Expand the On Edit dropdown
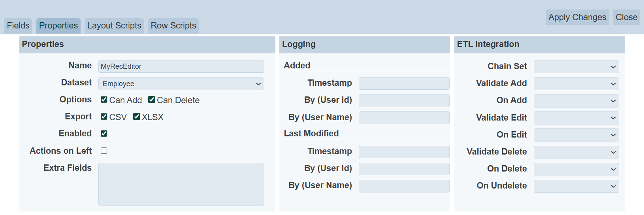Viewport: 644px width, 215px height. pyautogui.click(x=576, y=135)
